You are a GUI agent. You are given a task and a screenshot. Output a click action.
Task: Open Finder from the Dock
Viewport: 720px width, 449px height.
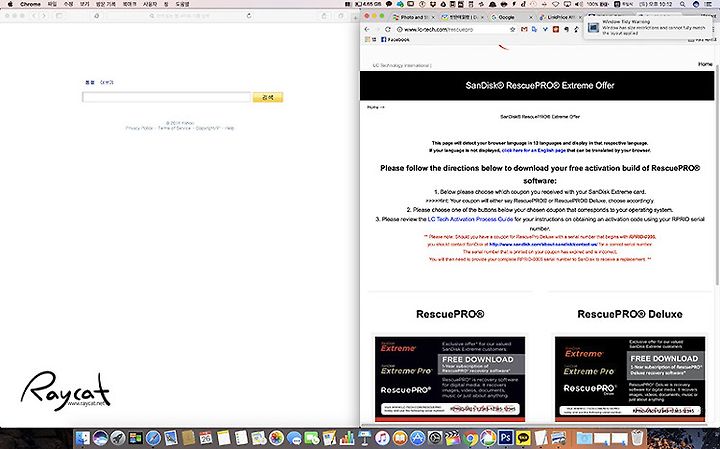pyautogui.click(x=83, y=438)
